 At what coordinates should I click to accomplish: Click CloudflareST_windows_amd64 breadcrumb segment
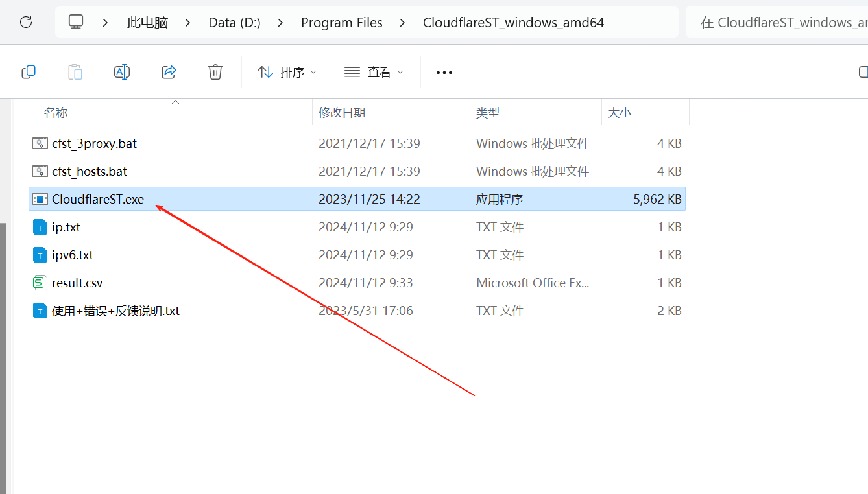click(x=513, y=23)
